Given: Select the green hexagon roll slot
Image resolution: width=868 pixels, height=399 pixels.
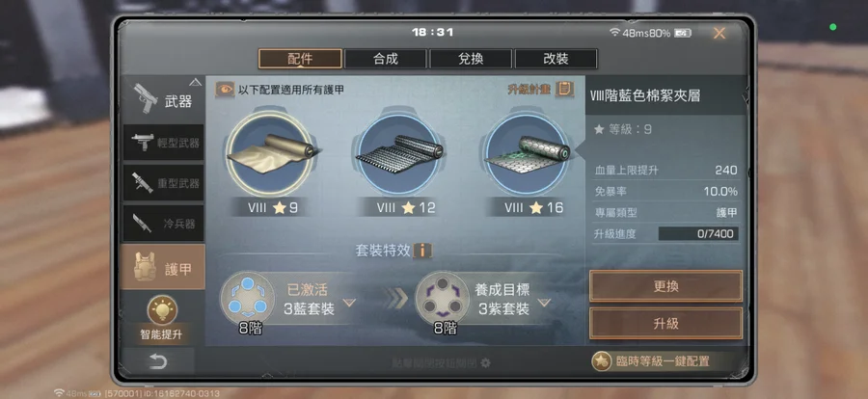Looking at the screenshot, I should point(527,154).
